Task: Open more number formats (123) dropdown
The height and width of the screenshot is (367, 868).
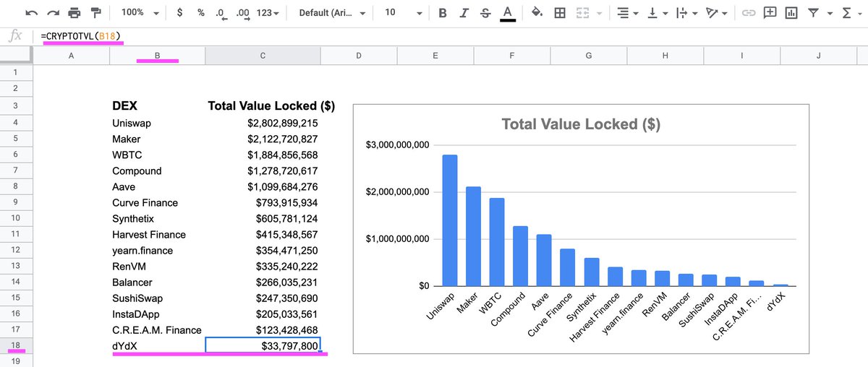Action: [x=268, y=13]
